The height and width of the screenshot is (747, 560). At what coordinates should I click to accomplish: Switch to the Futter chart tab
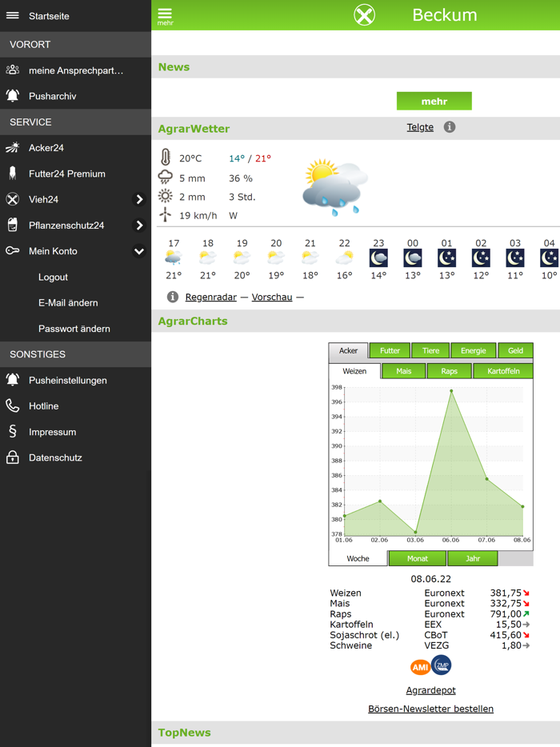tap(390, 350)
